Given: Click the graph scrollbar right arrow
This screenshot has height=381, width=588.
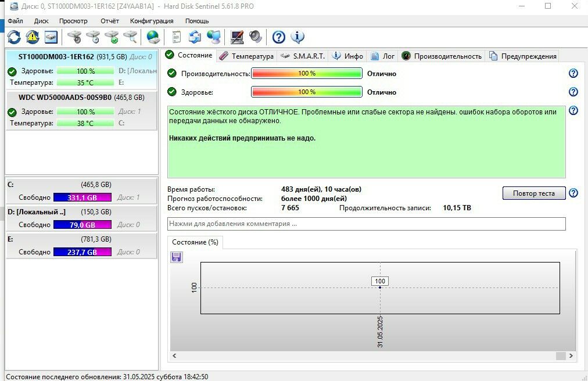Looking at the screenshot, I should click(571, 355).
